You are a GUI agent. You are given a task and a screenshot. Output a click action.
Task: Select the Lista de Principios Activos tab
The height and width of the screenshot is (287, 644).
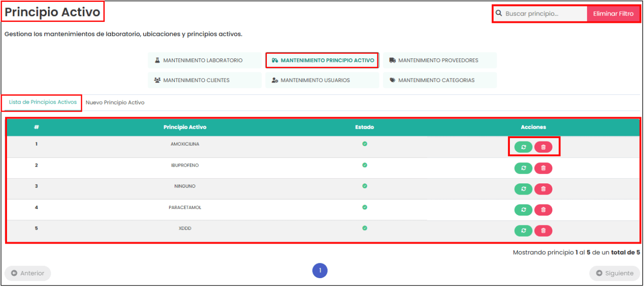point(43,102)
